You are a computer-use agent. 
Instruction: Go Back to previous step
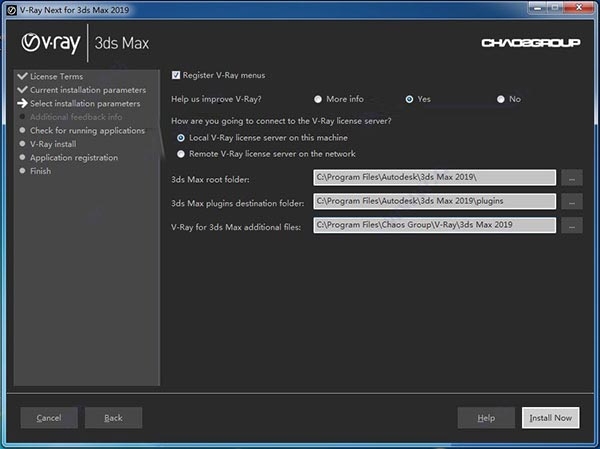pyautogui.click(x=113, y=417)
